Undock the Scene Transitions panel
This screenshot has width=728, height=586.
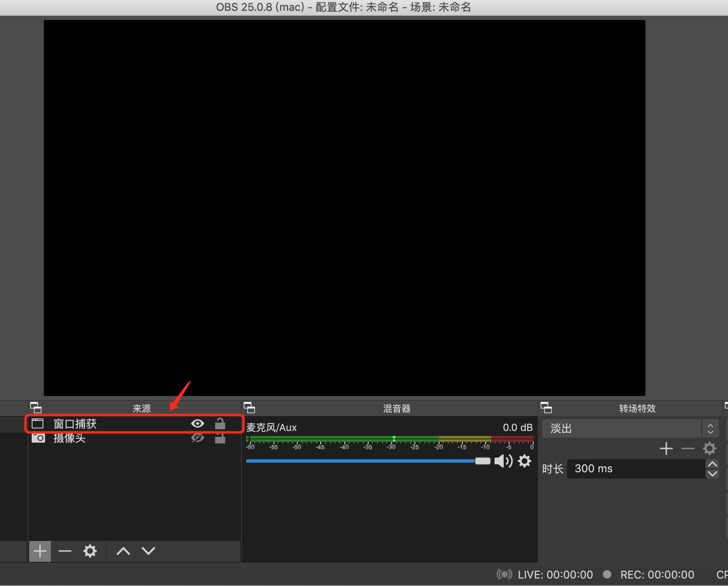(x=546, y=407)
